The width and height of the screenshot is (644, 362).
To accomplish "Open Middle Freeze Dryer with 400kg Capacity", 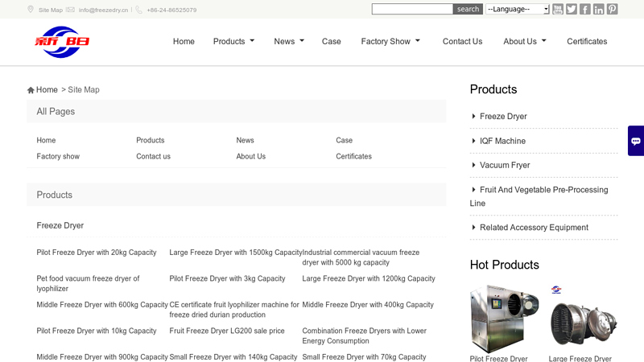I will click(x=368, y=305).
